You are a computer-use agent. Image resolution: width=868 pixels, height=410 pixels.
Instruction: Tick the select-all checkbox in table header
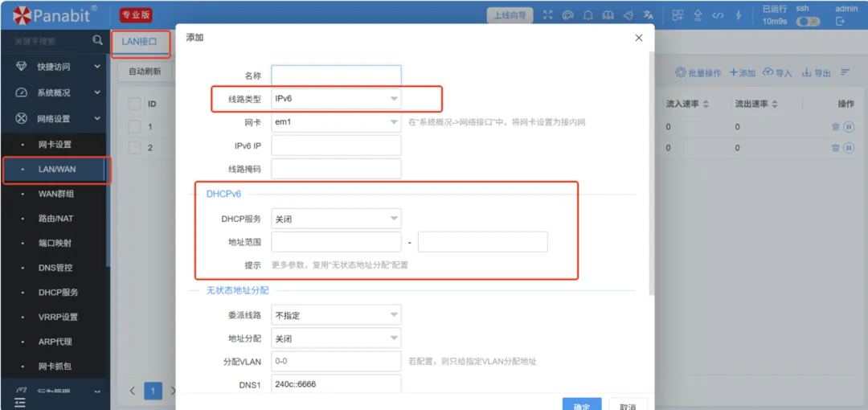pyautogui.click(x=134, y=104)
